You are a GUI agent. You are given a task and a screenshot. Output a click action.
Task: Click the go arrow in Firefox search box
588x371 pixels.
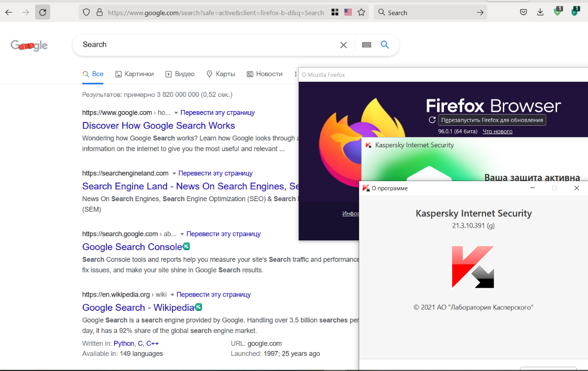(x=480, y=13)
